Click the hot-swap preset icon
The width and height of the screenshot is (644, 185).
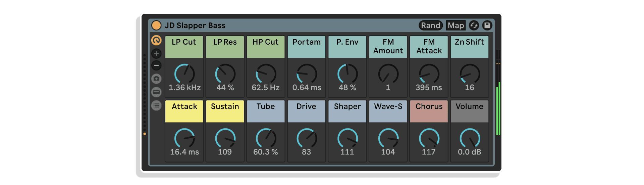[474, 26]
